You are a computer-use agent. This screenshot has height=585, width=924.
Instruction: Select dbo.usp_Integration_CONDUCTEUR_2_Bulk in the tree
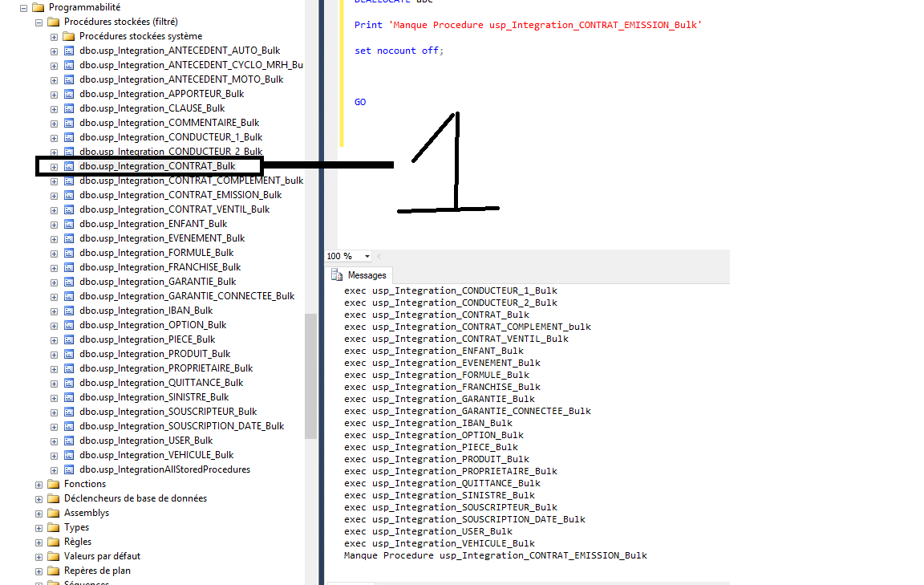171,152
